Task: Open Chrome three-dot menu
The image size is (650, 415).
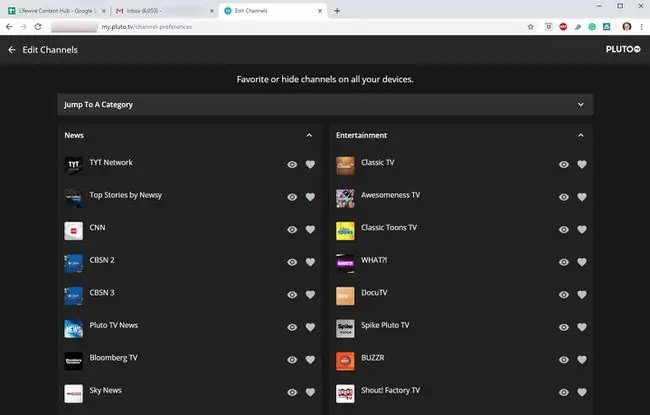Action: (x=641, y=27)
